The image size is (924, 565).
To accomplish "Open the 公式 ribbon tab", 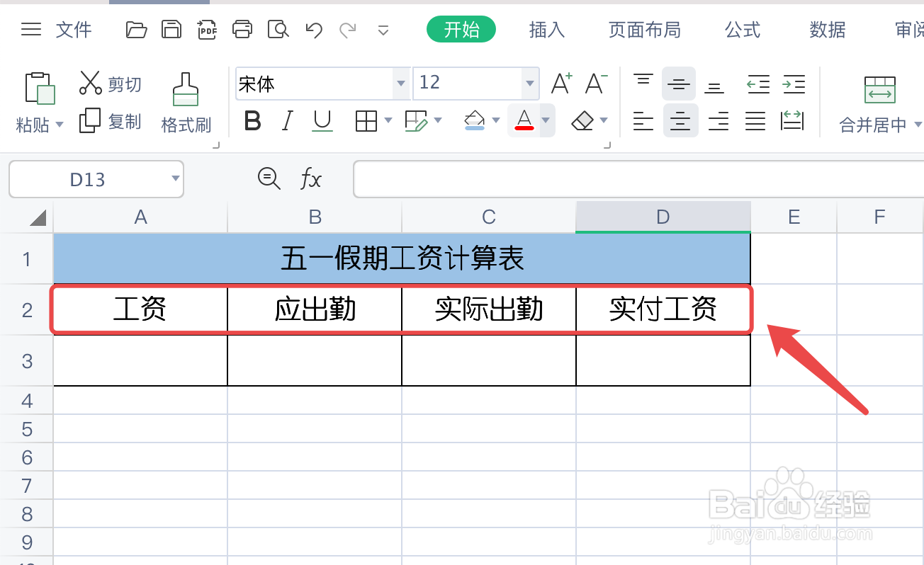I will (742, 30).
